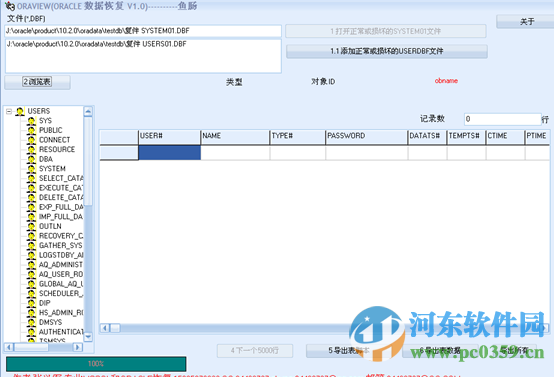Click the SYSTEM user icon
The width and height of the screenshot is (554, 377).
coord(31,169)
